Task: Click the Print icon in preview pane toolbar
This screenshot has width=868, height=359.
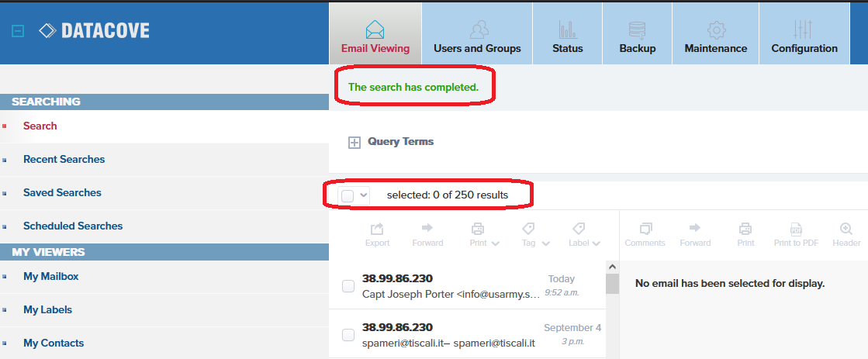Action: point(745,229)
